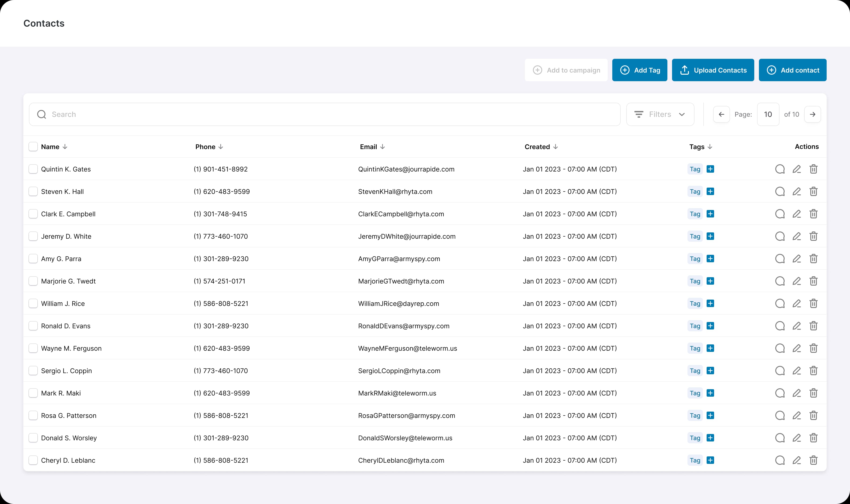Toggle the select-all checkbox in header
This screenshot has width=850, height=504.
(33, 147)
